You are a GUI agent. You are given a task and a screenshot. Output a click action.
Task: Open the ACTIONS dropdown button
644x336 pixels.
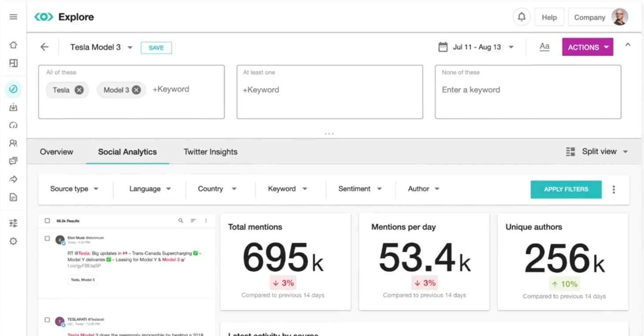coord(588,47)
